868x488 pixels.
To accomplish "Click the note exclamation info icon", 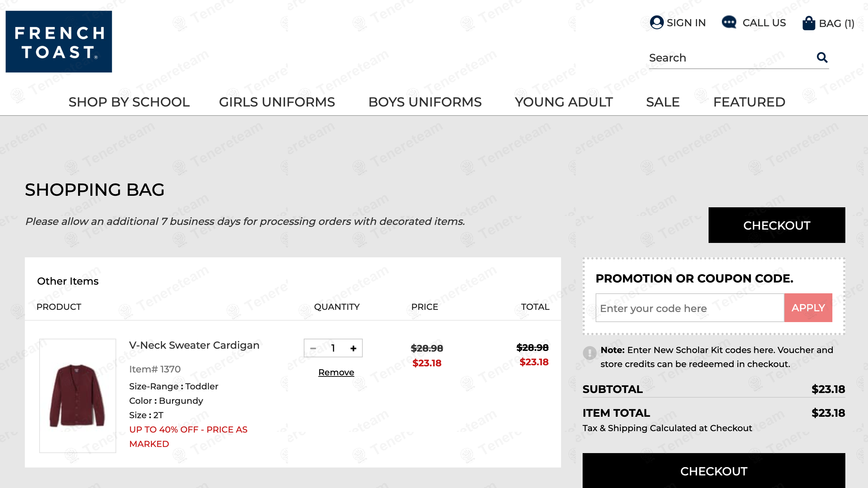I will click(x=589, y=353).
